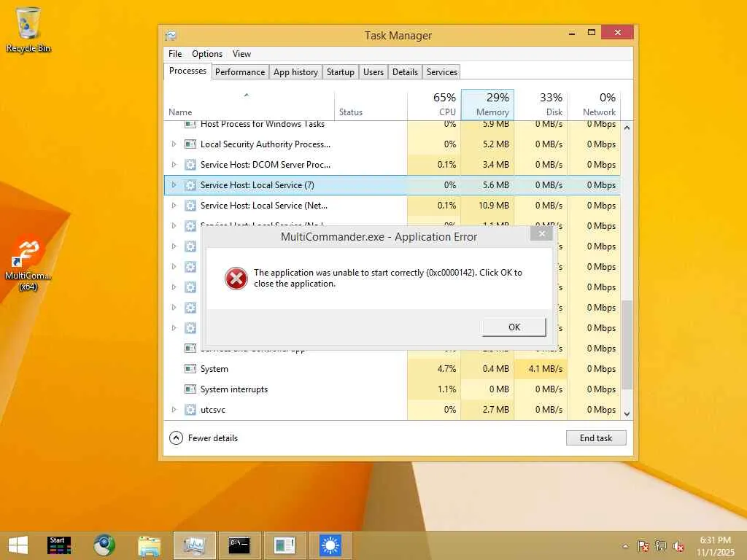Image resolution: width=747 pixels, height=560 pixels.
Task: Select the System interrupts row text
Action: click(234, 389)
